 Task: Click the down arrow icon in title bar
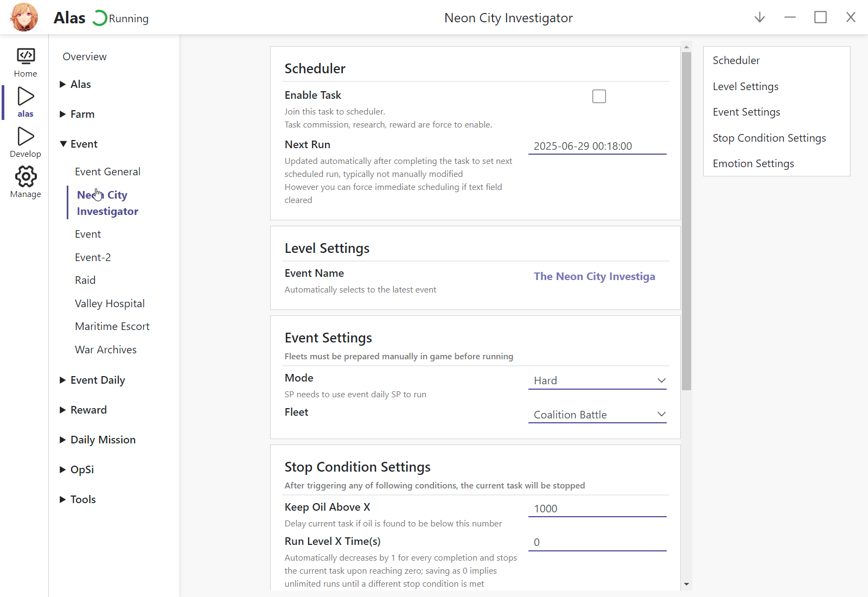759,17
